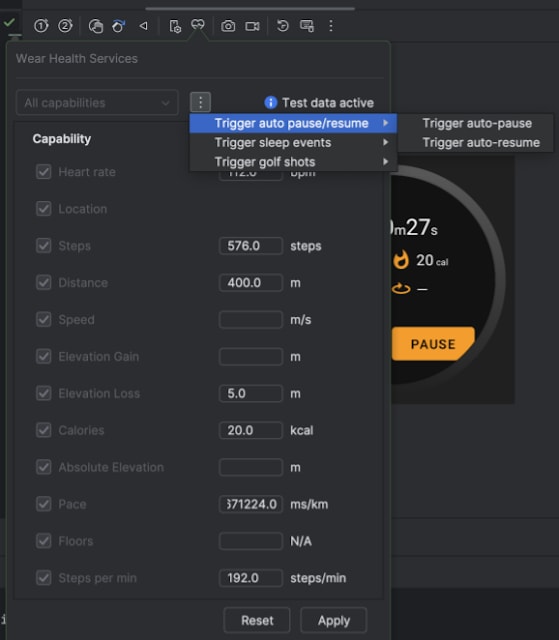Click wear button 1 icon
The image size is (559, 640).
coord(41,26)
